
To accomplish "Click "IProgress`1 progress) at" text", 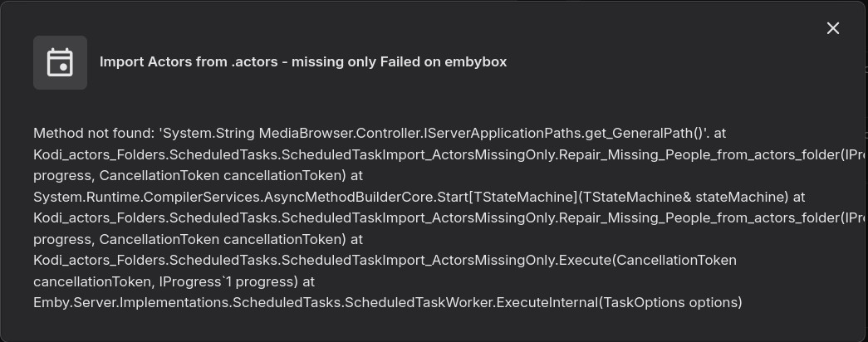I will point(237,281).
